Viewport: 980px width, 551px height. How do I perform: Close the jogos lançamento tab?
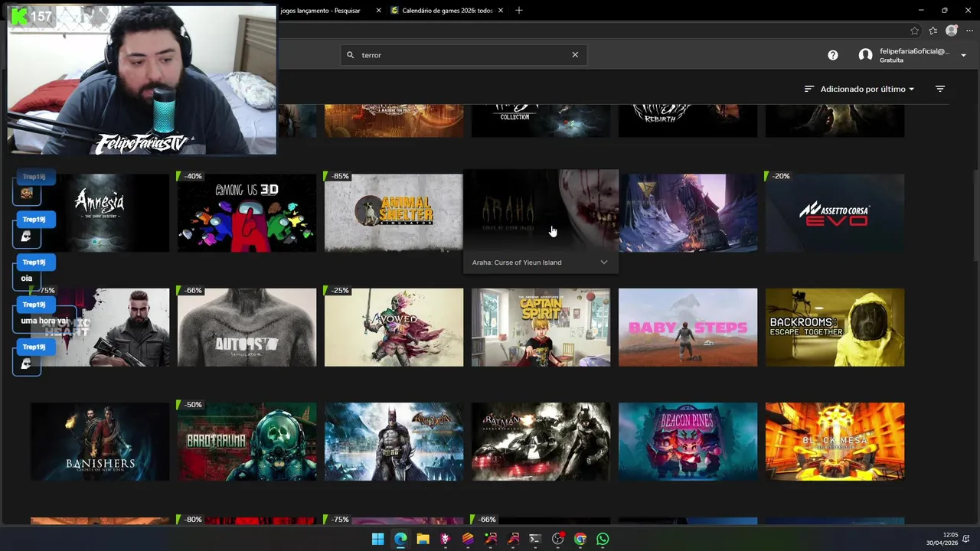point(378,11)
